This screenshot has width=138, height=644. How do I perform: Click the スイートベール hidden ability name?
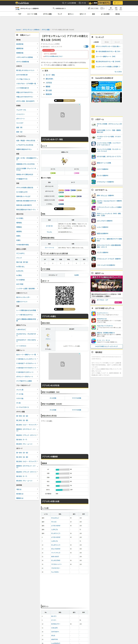pyautogui.click(x=49, y=248)
